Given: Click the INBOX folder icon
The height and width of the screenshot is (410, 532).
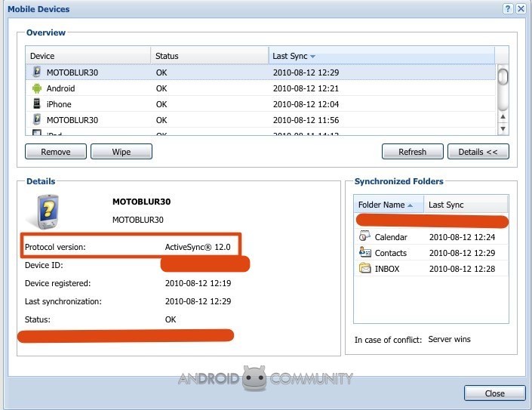Looking at the screenshot, I should (364, 269).
